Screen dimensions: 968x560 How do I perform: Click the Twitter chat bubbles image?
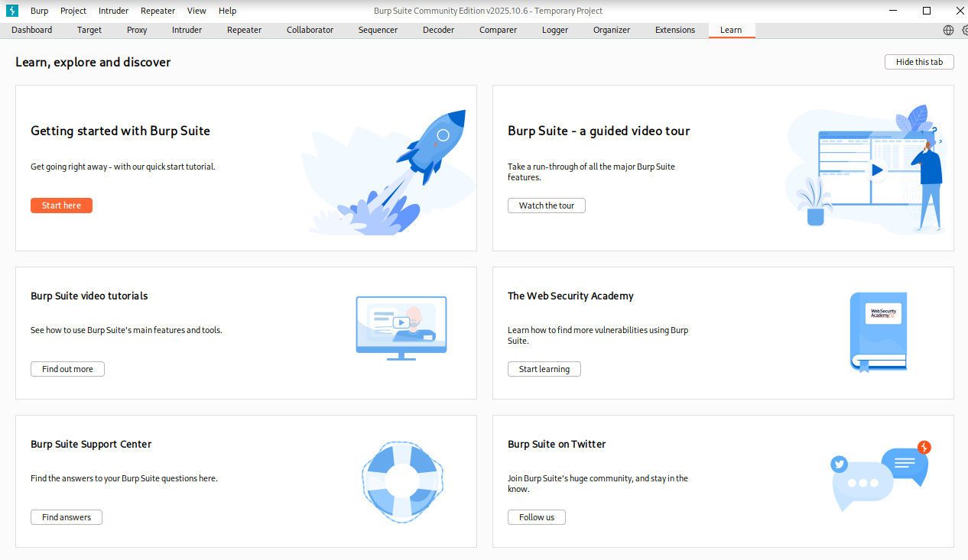point(881,476)
